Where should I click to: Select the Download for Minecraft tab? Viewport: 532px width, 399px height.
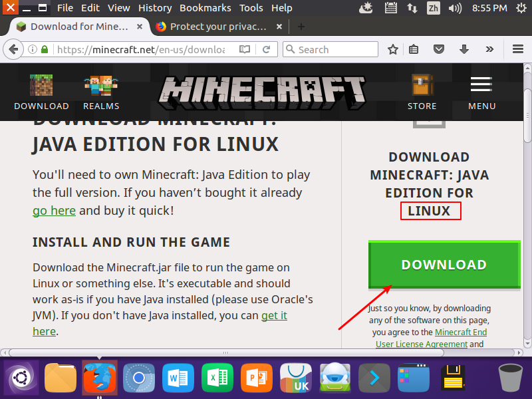[x=79, y=27]
